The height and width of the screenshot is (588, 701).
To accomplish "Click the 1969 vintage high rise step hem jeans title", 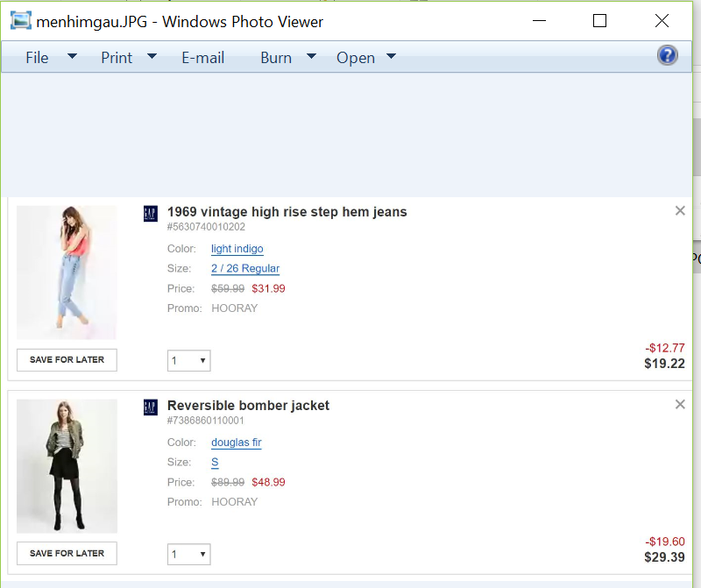I will tap(287, 211).
